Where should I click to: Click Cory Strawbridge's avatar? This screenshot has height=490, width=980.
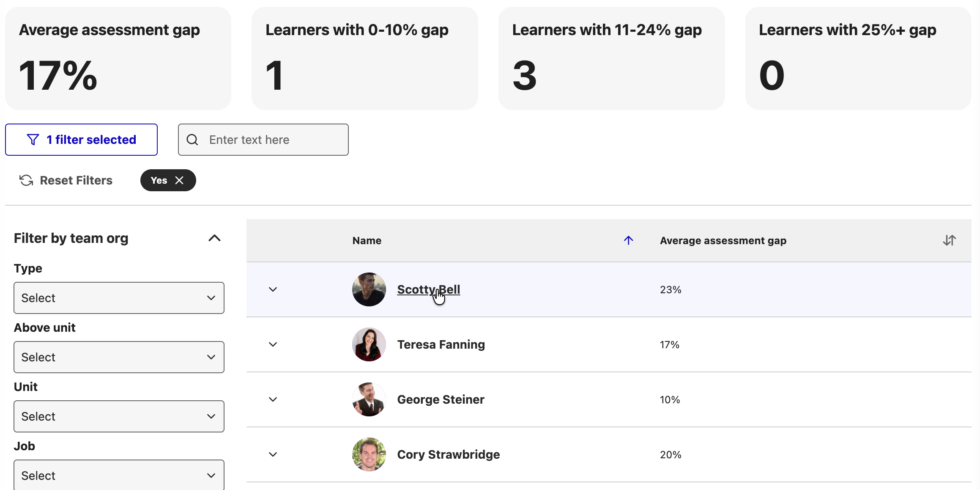coord(369,454)
